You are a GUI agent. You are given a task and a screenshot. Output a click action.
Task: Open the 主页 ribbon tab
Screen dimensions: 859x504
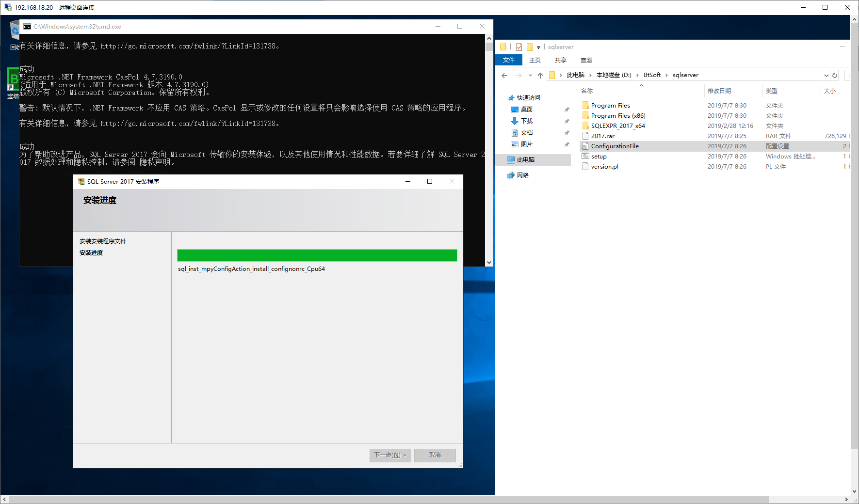[535, 61]
